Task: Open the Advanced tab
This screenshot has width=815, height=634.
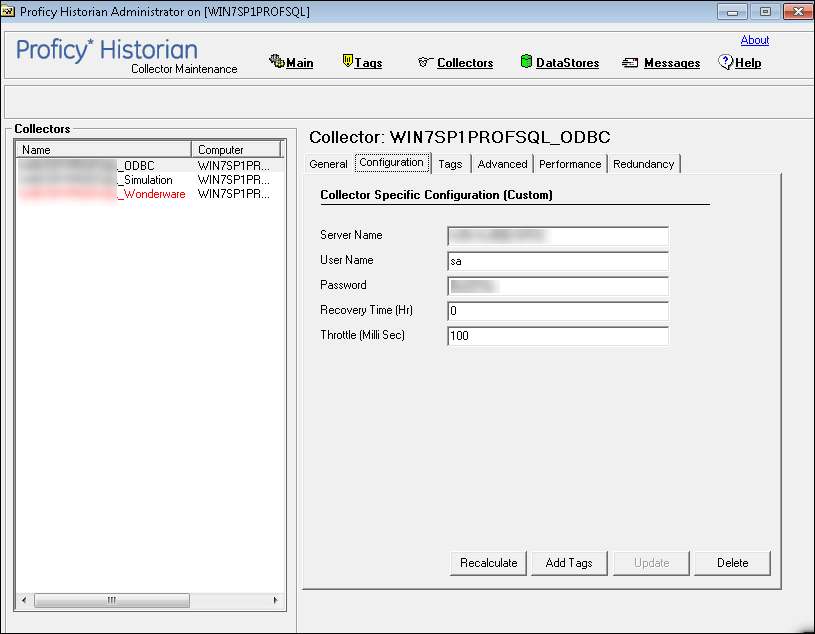Action: coord(502,164)
